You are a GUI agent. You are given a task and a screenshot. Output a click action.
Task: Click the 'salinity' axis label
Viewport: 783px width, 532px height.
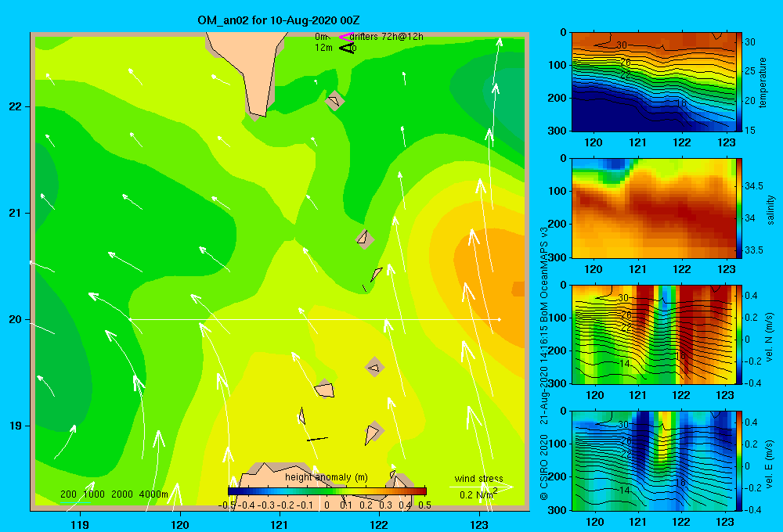770,210
